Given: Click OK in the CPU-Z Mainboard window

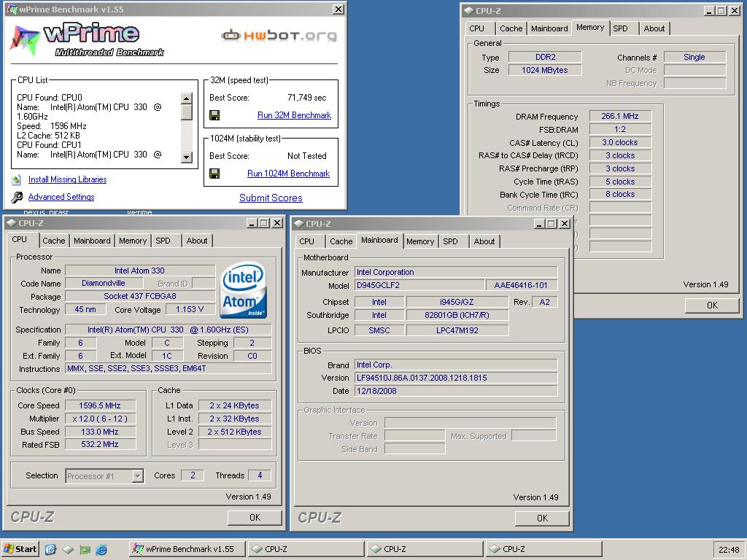Looking at the screenshot, I should (542, 518).
